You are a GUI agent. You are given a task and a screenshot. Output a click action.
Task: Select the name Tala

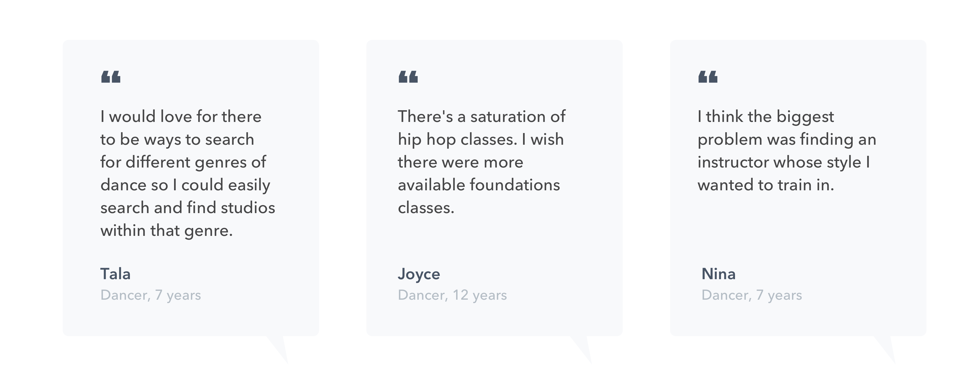tap(115, 274)
